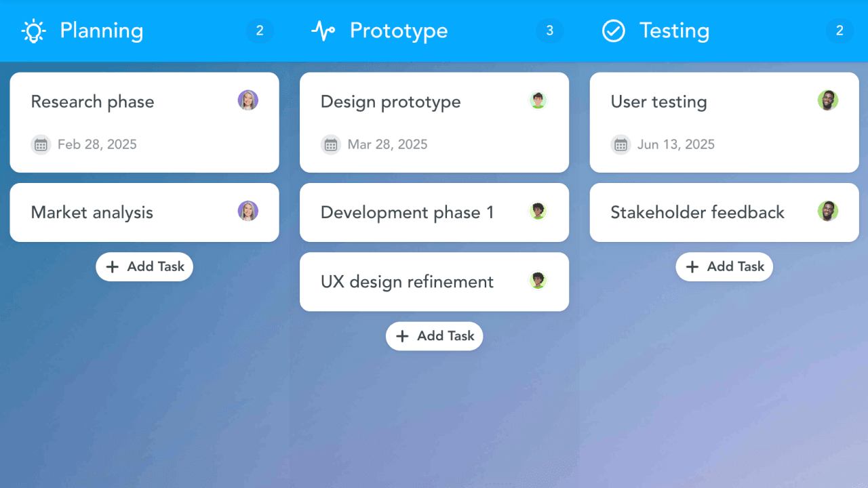Viewport: 868px width, 488px height.
Task: Click assignee avatar on Research phase card
Action: 248,100
